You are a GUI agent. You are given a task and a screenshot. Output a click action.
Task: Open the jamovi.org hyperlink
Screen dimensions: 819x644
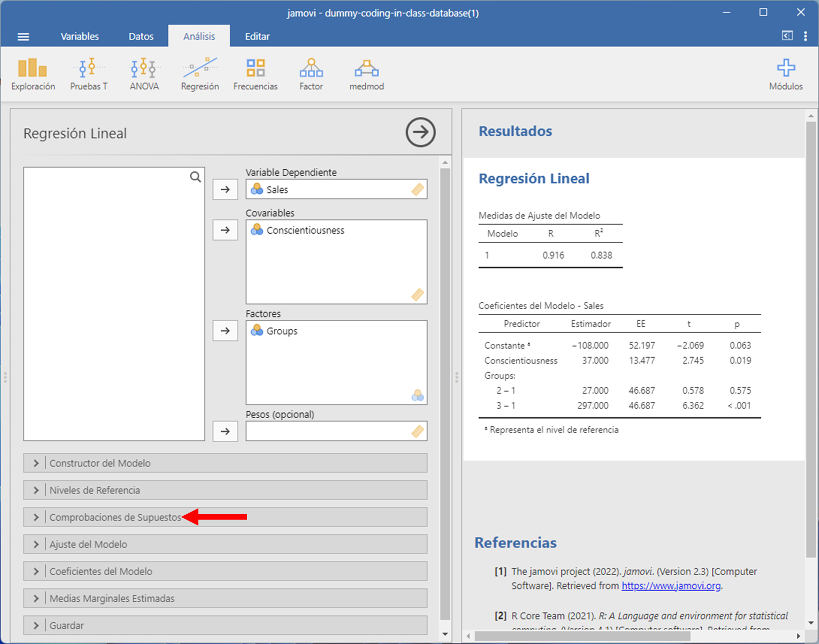click(x=671, y=586)
